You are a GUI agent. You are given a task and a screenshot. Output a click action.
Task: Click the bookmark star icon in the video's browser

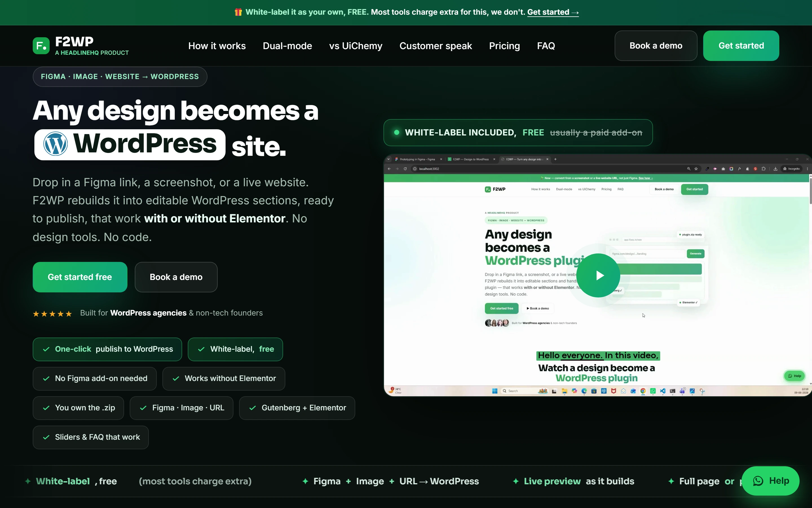pyautogui.click(x=696, y=169)
